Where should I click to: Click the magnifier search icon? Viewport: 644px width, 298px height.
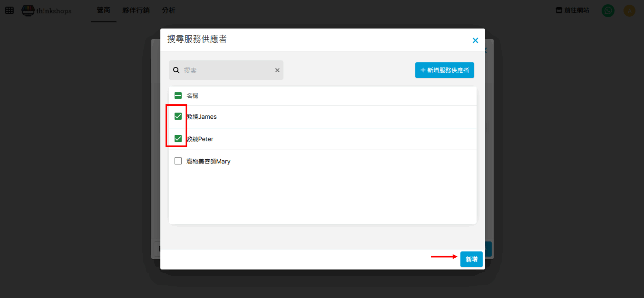click(176, 70)
